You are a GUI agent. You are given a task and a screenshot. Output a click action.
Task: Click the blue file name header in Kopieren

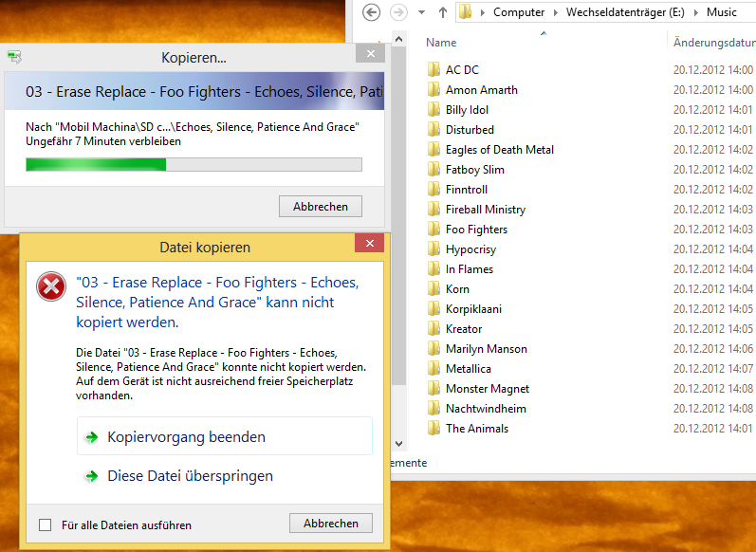click(x=194, y=91)
